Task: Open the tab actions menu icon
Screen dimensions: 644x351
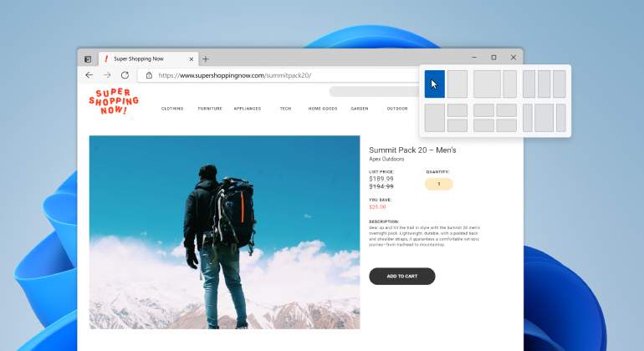Action: pos(88,59)
